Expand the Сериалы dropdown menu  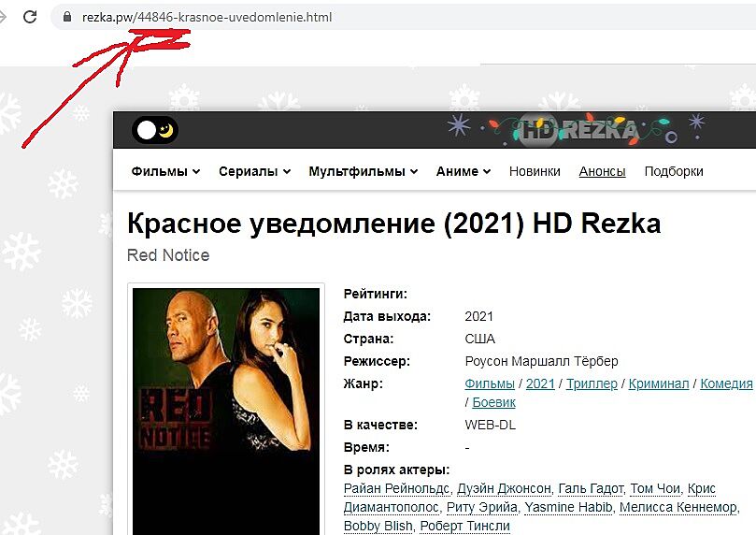254,171
